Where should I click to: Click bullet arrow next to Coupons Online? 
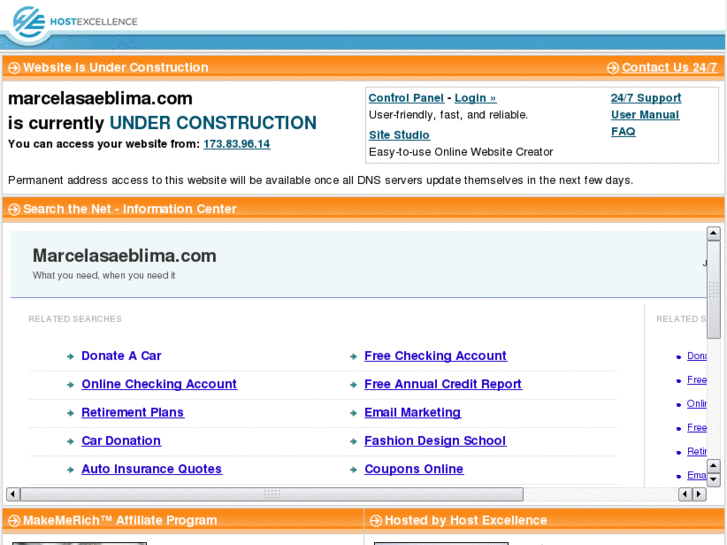pyautogui.click(x=353, y=470)
